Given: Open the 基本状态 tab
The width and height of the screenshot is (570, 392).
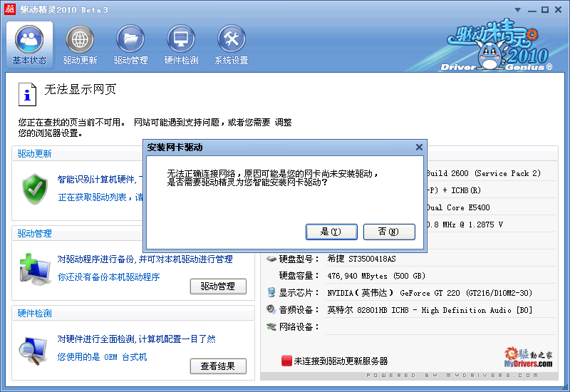Looking at the screenshot, I should 29,45.
